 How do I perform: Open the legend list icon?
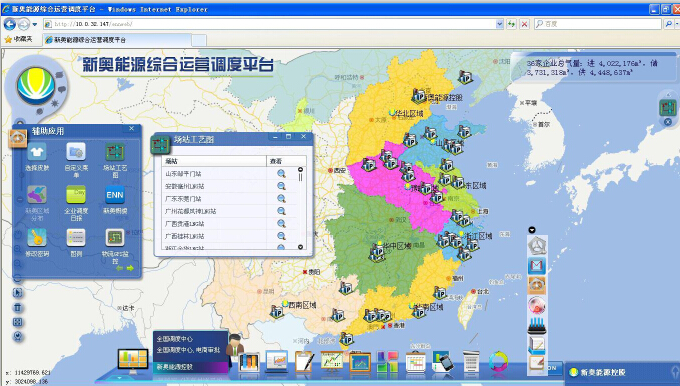pos(76,238)
